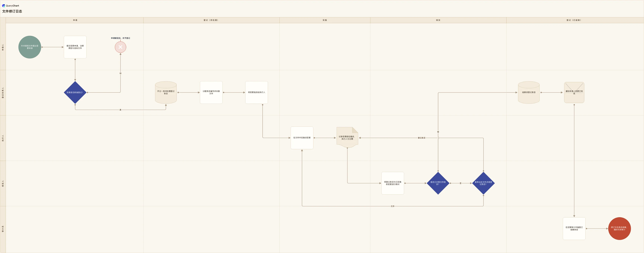Select the 差异出在文件还是登记条目? diamond
Image resolution: width=644 pixels, height=253 pixels.
coord(484,183)
